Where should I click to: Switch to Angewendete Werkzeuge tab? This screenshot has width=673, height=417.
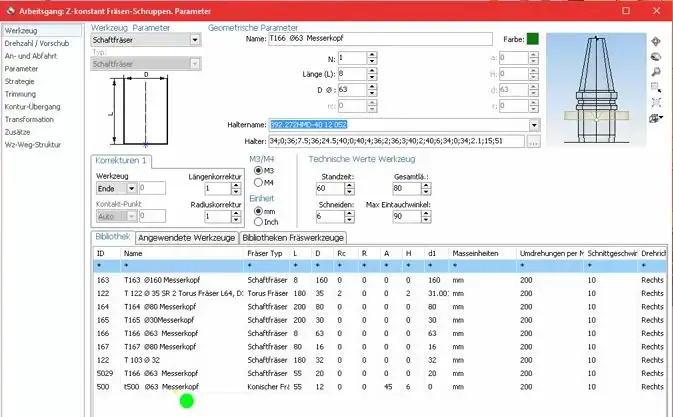pos(186,238)
